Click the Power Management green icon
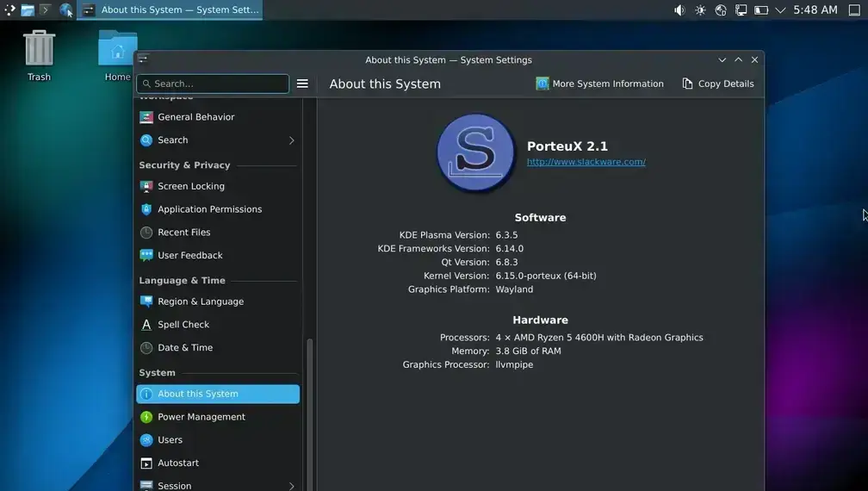Viewport: 868px width, 491px height. 146,417
